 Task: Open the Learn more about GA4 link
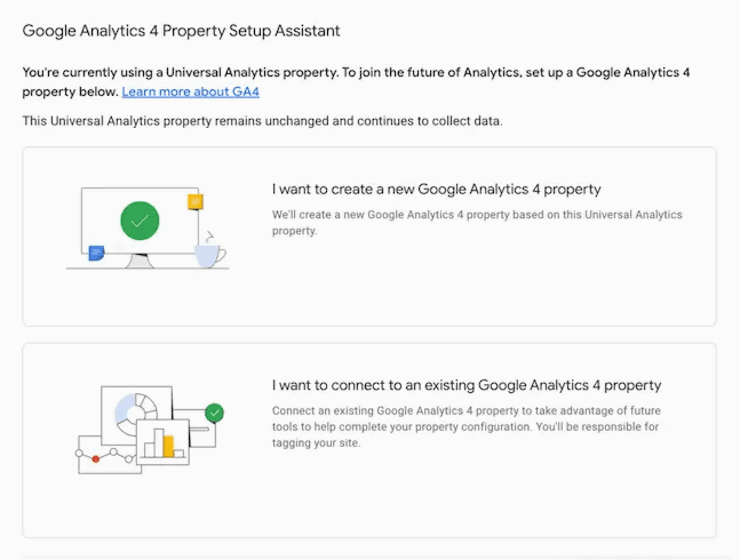(x=190, y=91)
